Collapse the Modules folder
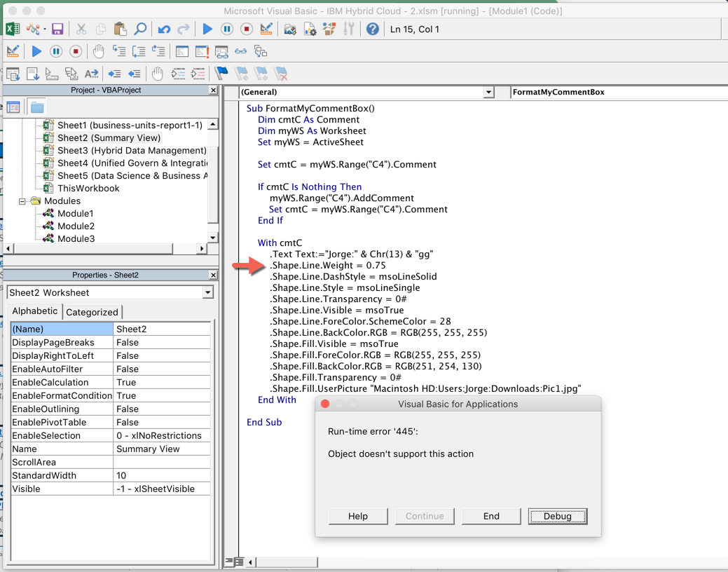The height and width of the screenshot is (572, 728). (22, 201)
